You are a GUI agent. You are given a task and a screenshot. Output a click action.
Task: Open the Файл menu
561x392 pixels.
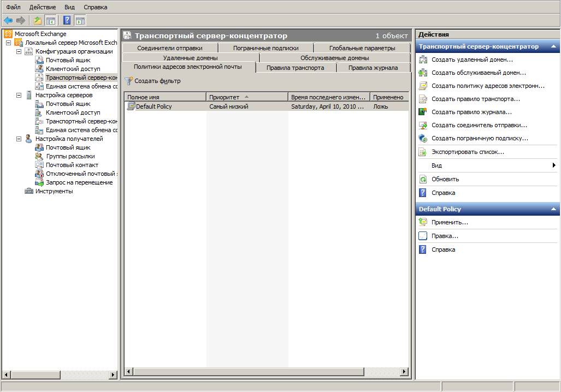[x=13, y=7]
